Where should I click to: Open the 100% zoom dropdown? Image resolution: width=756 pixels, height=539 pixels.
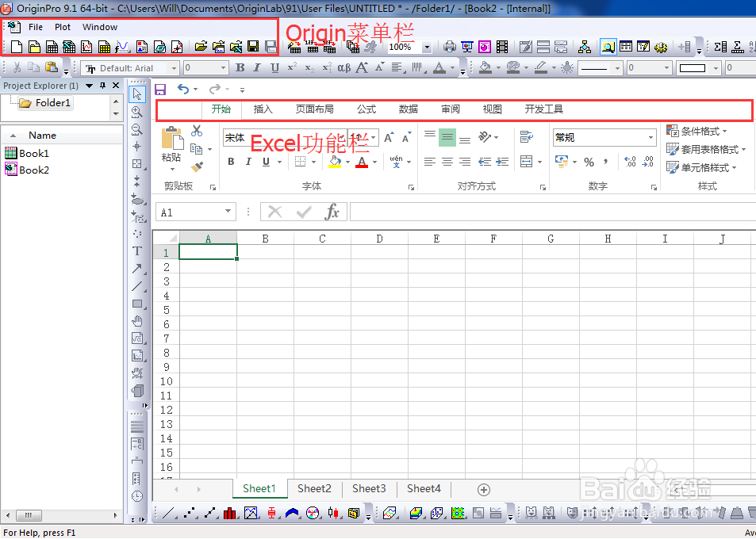point(427,48)
